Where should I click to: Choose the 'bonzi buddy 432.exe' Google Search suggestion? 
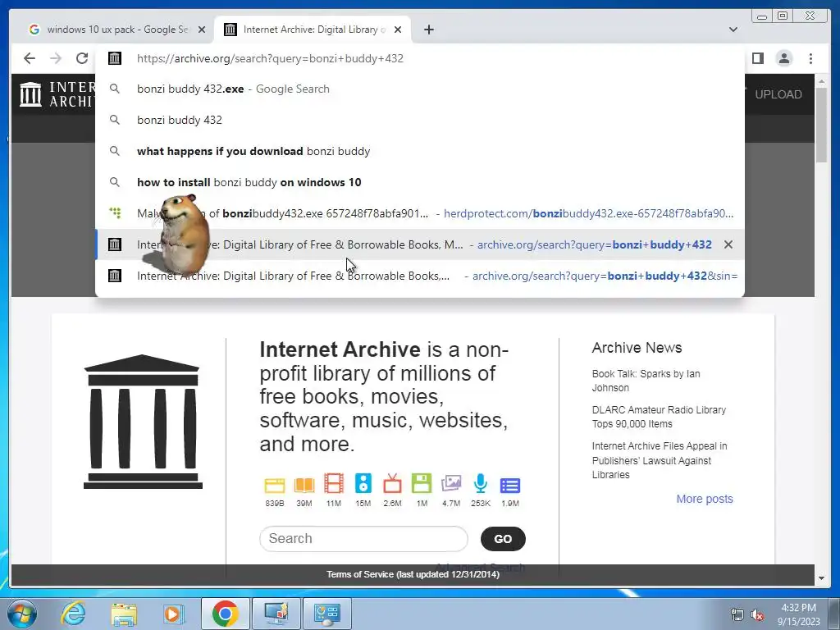(x=419, y=89)
